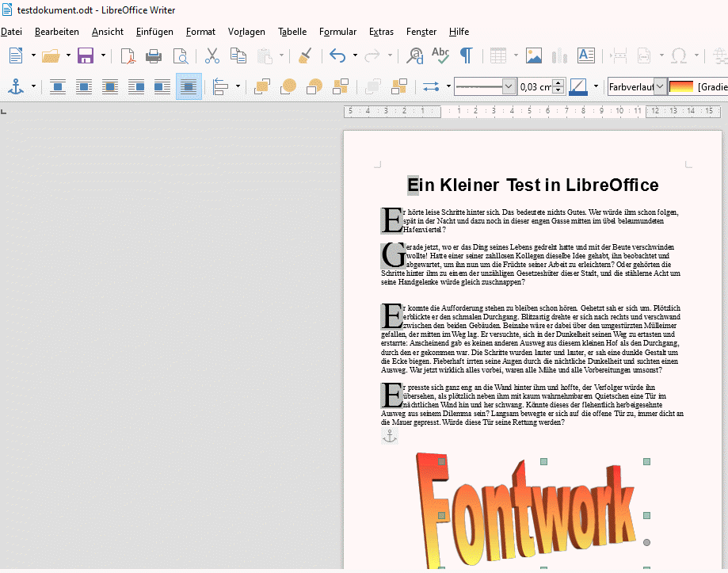The width and height of the screenshot is (728, 573).
Task: Open the Align Objects tool
Action: coord(220,87)
